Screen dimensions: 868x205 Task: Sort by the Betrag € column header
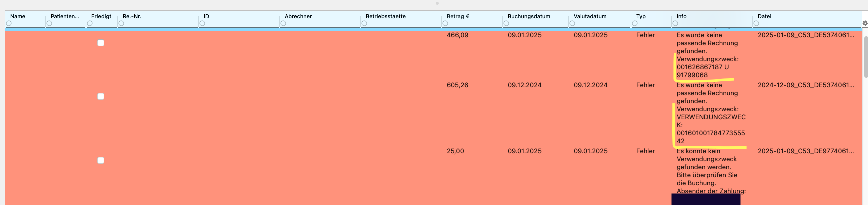(458, 16)
